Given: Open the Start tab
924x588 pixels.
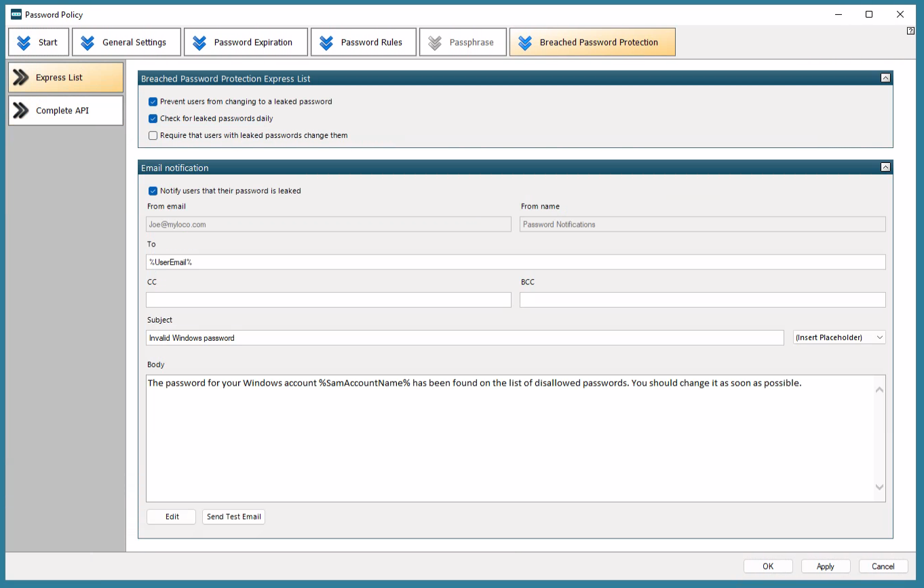Looking at the screenshot, I should point(39,42).
